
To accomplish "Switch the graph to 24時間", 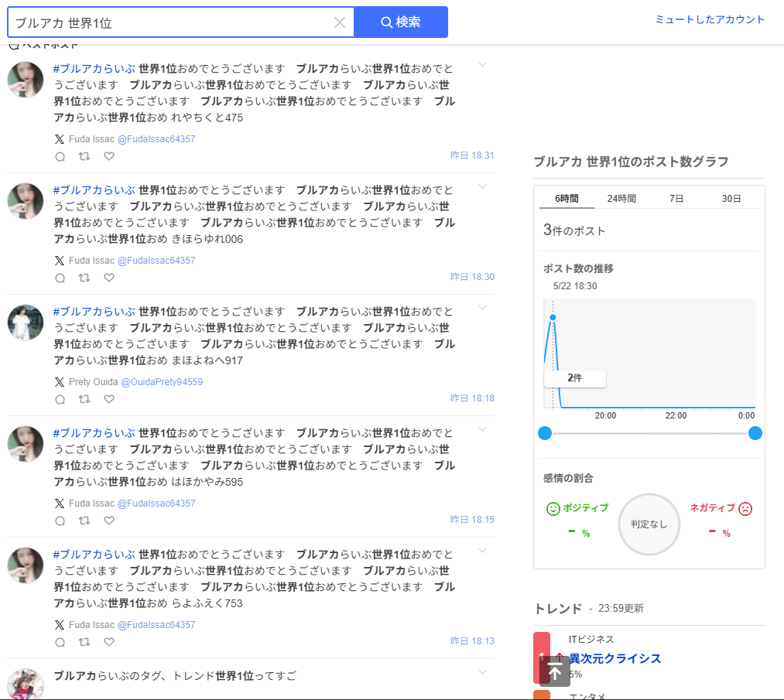I will 621,199.
